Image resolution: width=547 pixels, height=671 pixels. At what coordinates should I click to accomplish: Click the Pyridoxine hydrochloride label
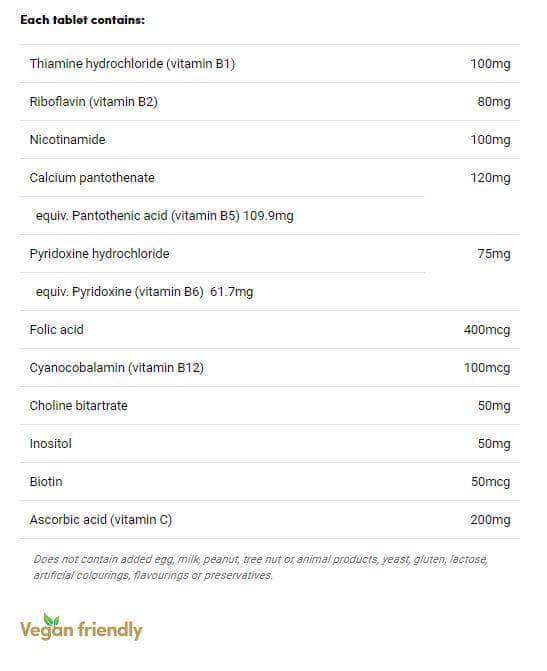99,254
